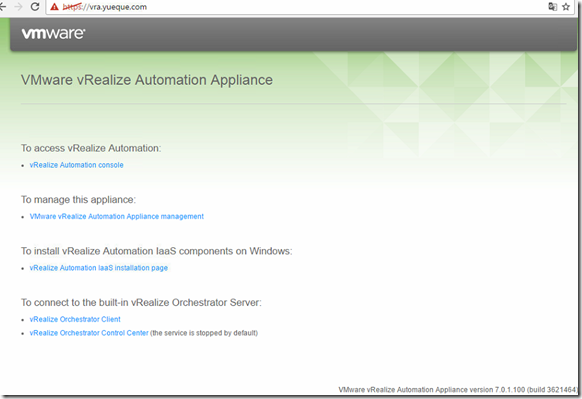This screenshot has height=399, width=582.
Task: Click 'To connect to the built-in vRealize Orchestrator Server' text
Action: tap(141, 302)
